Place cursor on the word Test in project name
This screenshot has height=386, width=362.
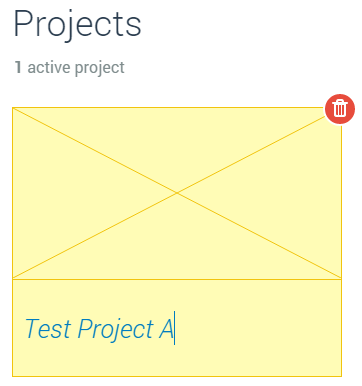(x=48, y=329)
